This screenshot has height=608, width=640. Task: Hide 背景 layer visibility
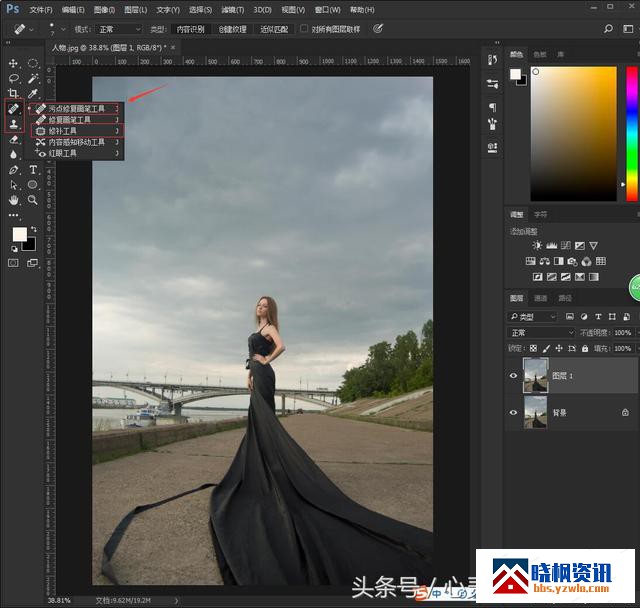coord(513,413)
